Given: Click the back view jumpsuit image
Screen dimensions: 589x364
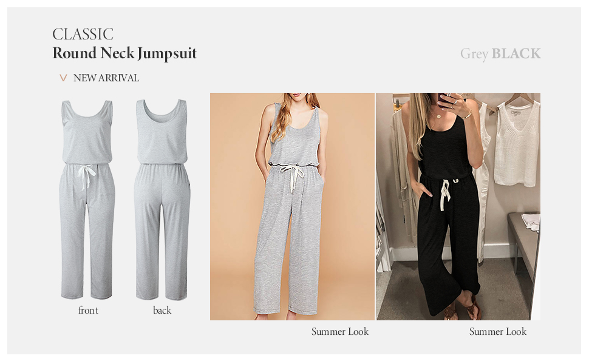Looking at the screenshot, I should (162, 200).
